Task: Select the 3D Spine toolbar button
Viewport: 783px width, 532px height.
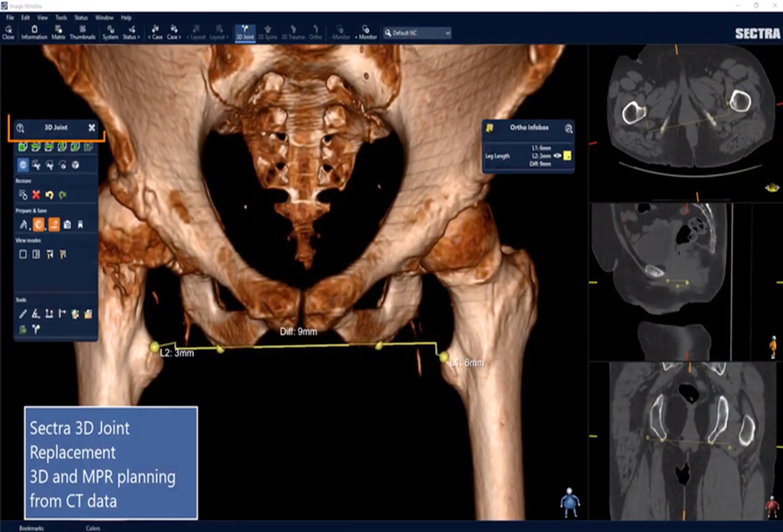Action: click(267, 33)
